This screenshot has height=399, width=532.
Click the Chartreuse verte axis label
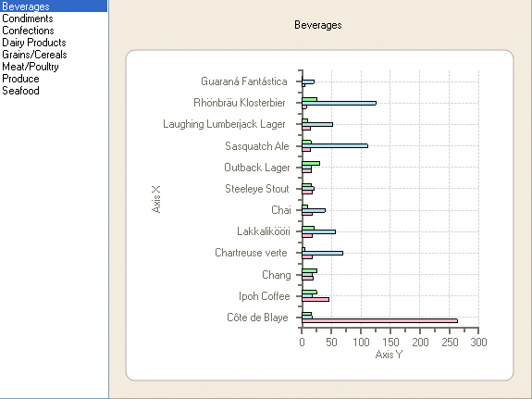pos(251,253)
